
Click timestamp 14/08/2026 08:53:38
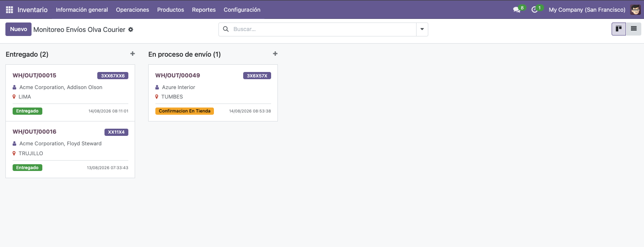tap(250, 111)
